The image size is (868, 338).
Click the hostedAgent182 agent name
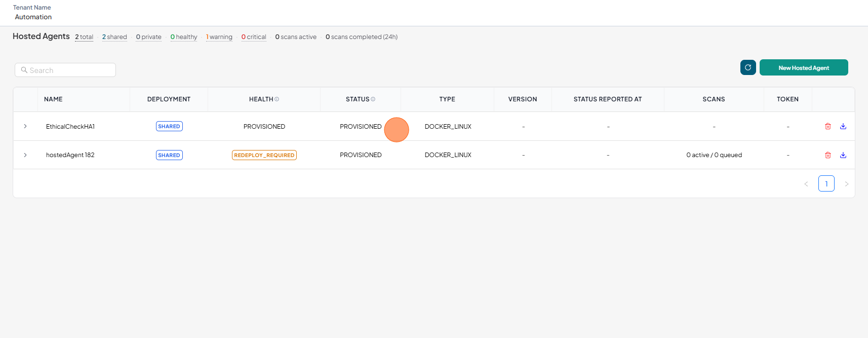70,155
